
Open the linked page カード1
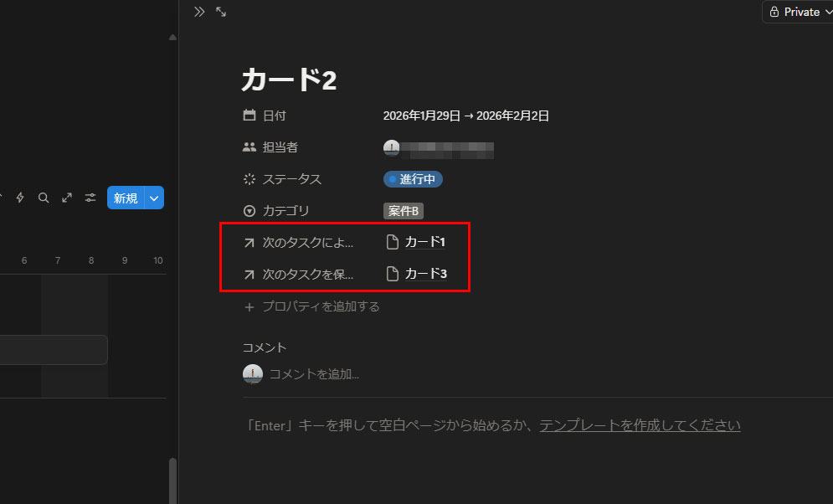pyautogui.click(x=424, y=243)
